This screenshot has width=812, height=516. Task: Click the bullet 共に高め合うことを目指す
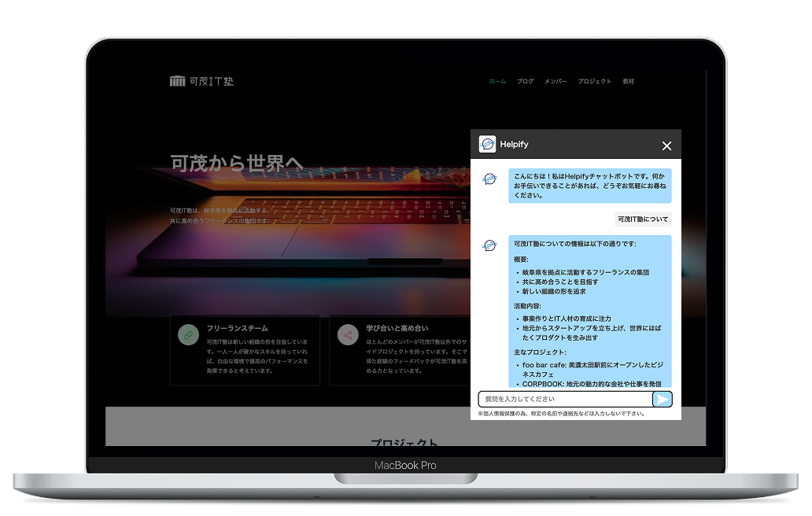(559, 282)
